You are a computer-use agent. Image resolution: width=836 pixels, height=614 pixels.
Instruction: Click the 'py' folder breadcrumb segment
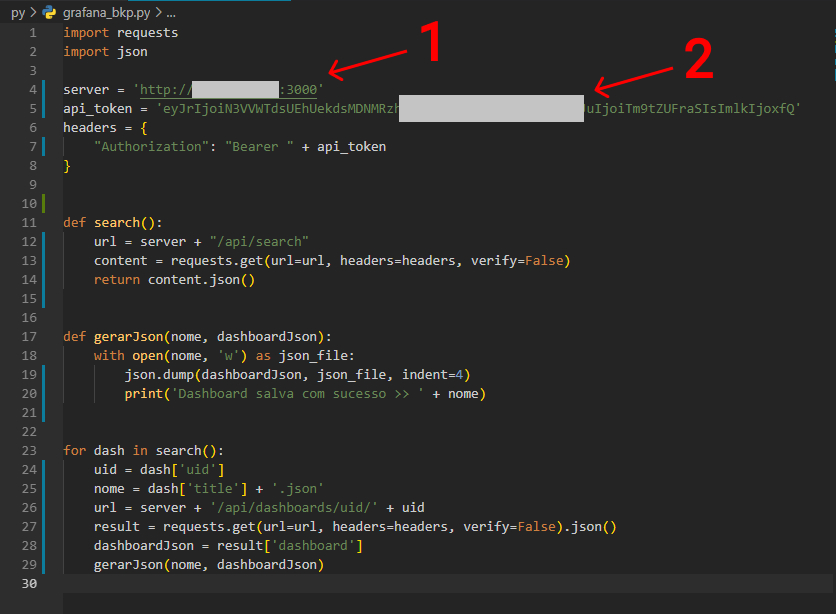click(x=18, y=13)
